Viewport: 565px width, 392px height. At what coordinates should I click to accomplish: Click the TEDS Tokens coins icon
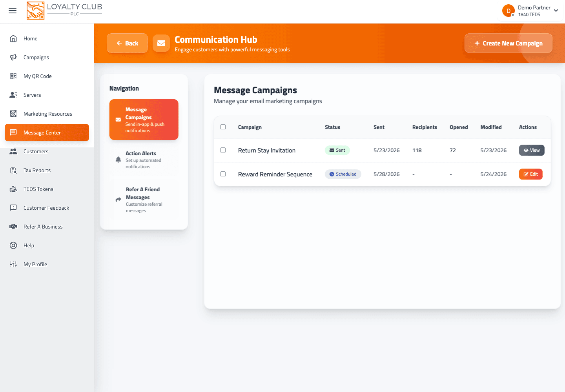click(x=13, y=189)
